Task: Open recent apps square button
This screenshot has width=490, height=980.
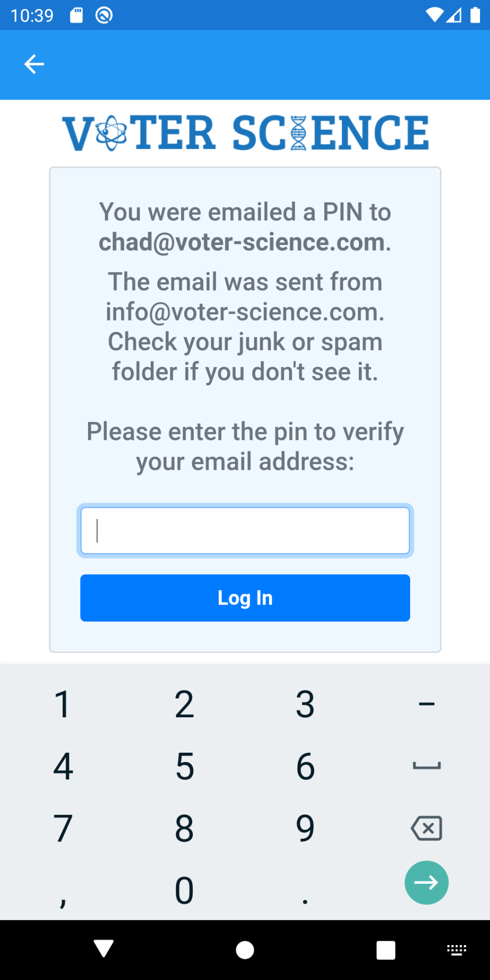Action: 386,950
